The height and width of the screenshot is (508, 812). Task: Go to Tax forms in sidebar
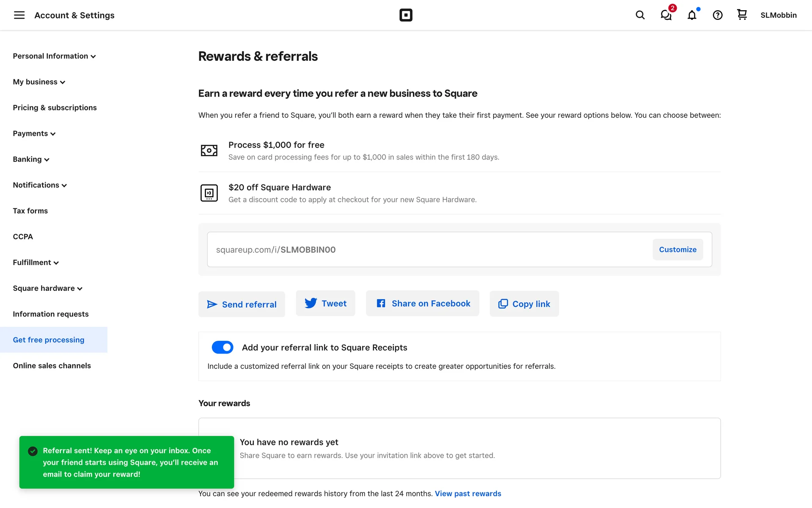click(30, 211)
